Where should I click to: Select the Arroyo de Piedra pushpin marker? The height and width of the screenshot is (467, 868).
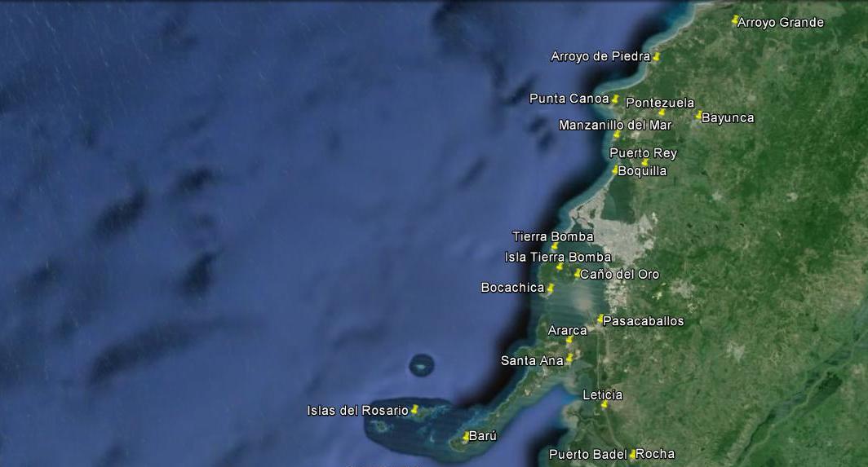657,56
